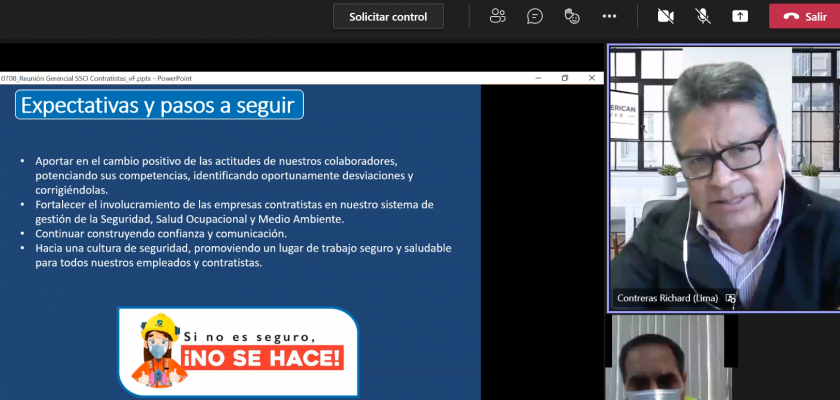Viewport: 840px width, 400px height.
Task: Open the participants panel icon
Action: 497,16
